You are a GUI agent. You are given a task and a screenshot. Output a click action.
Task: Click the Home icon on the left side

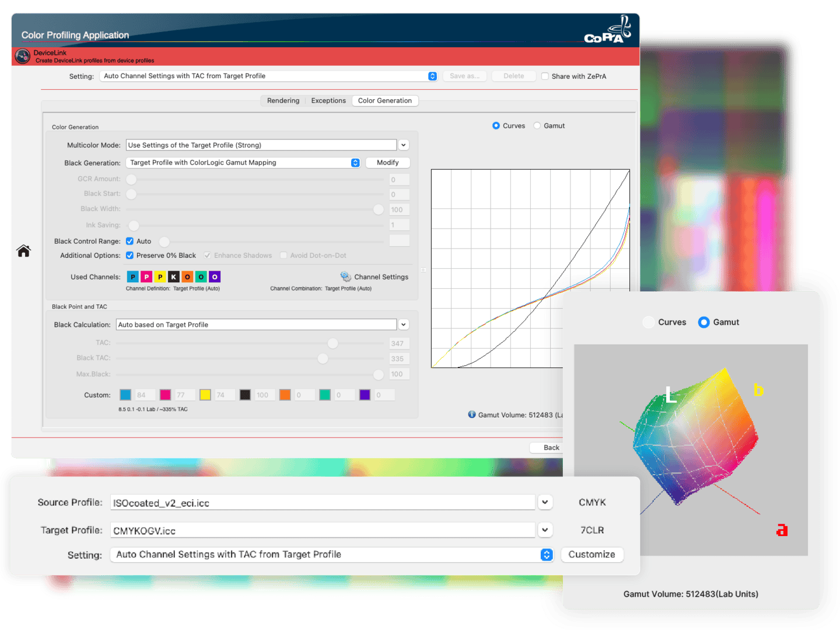(23, 251)
